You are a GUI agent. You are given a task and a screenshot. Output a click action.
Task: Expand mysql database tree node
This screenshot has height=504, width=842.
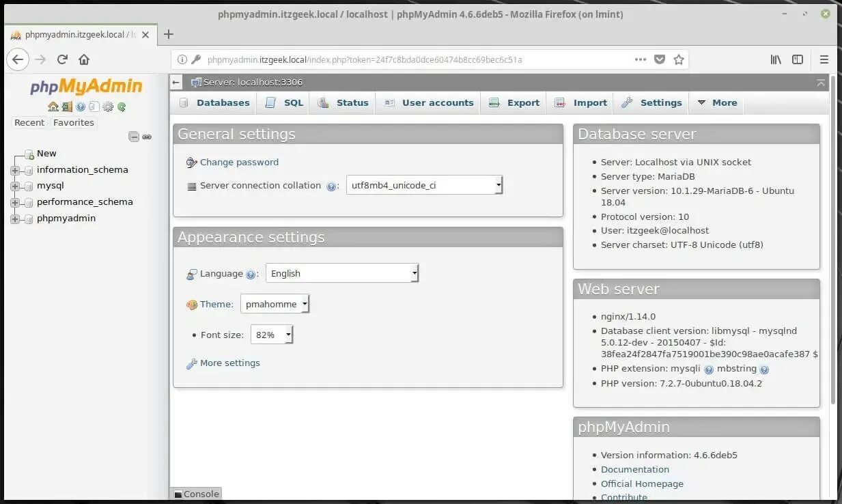(15, 186)
